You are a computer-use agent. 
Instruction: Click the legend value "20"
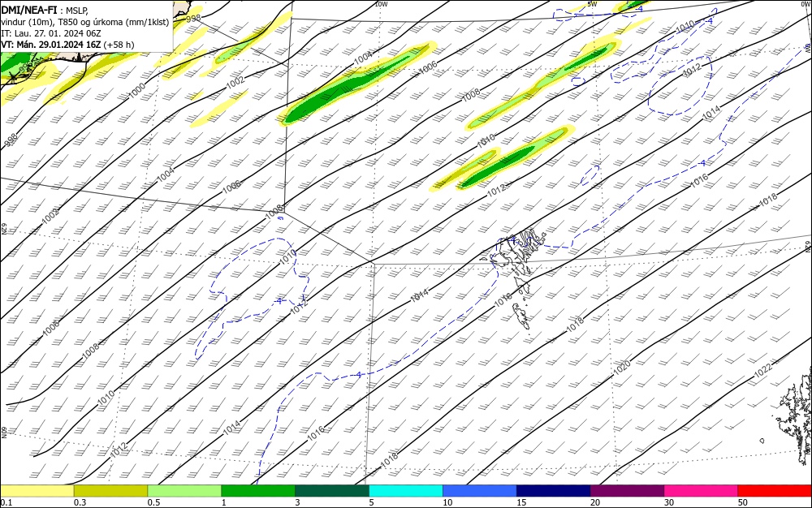tap(595, 502)
